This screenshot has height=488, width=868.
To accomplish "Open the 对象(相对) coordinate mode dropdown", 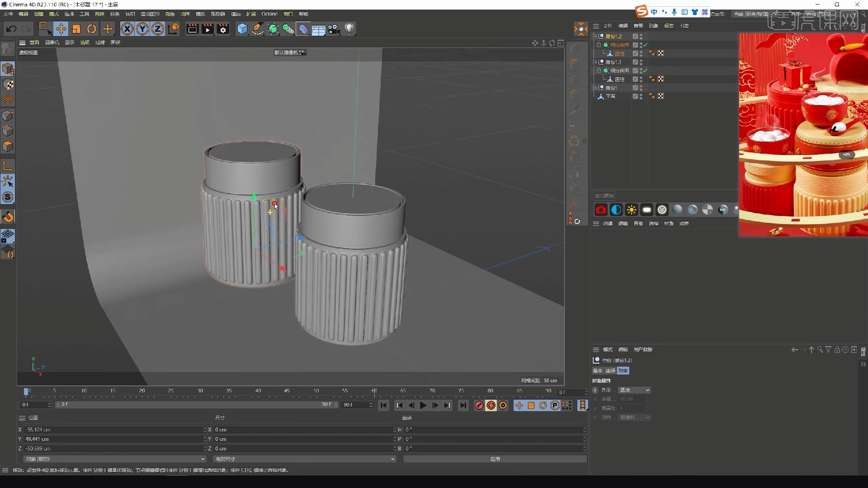I will pyautogui.click(x=114, y=459).
